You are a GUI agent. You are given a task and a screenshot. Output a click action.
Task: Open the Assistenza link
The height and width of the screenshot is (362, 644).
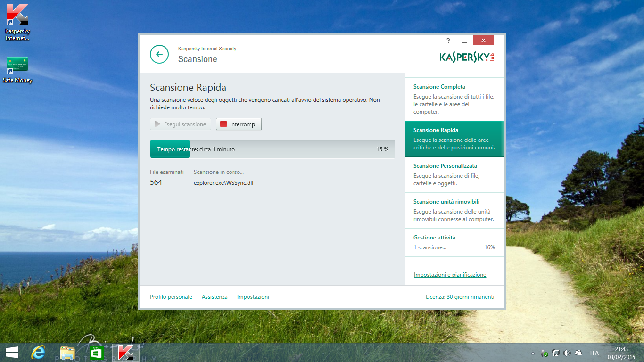click(215, 297)
